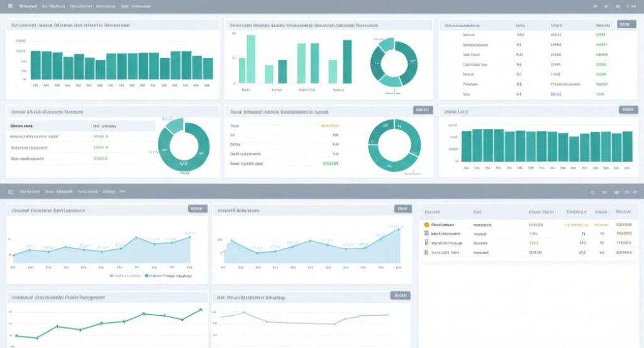The height and width of the screenshot is (348, 644).
Task: Select the last row's icon in the lower table
Action: click(x=426, y=252)
